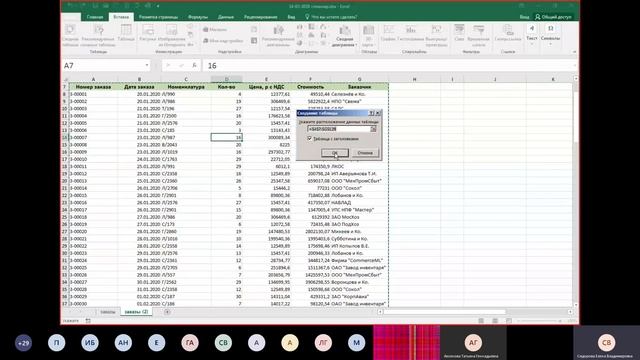The width and height of the screenshot is (640, 360).
Task: Click the Page Break preview status icon
Action: (509, 321)
